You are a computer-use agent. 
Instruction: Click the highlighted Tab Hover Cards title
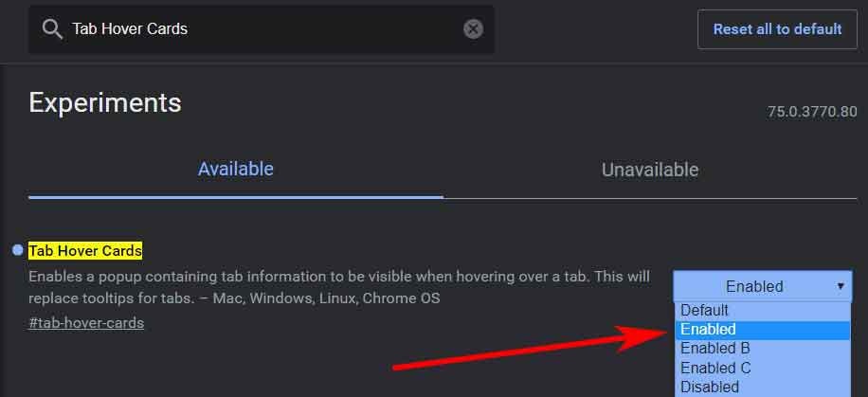click(85, 251)
